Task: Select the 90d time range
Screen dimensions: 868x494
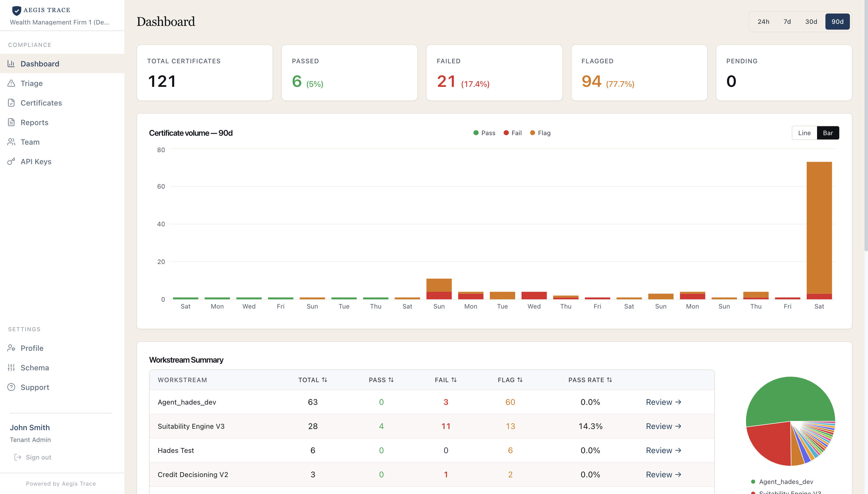Action: [x=837, y=22]
